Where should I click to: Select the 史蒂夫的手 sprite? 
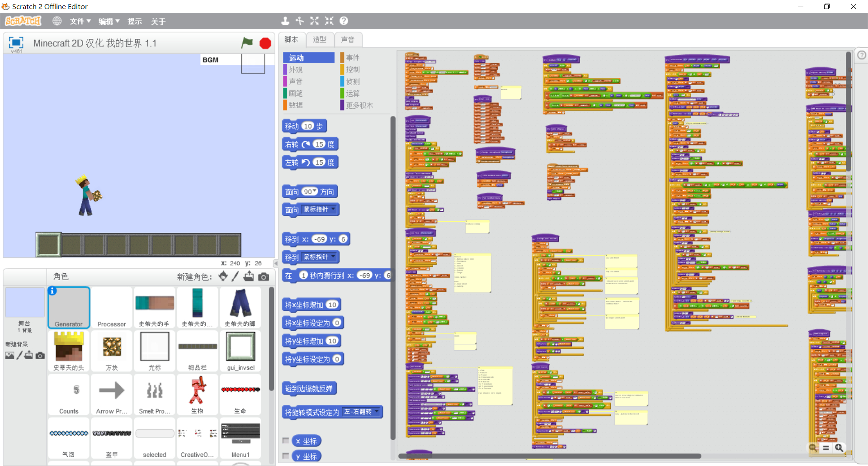click(x=155, y=308)
